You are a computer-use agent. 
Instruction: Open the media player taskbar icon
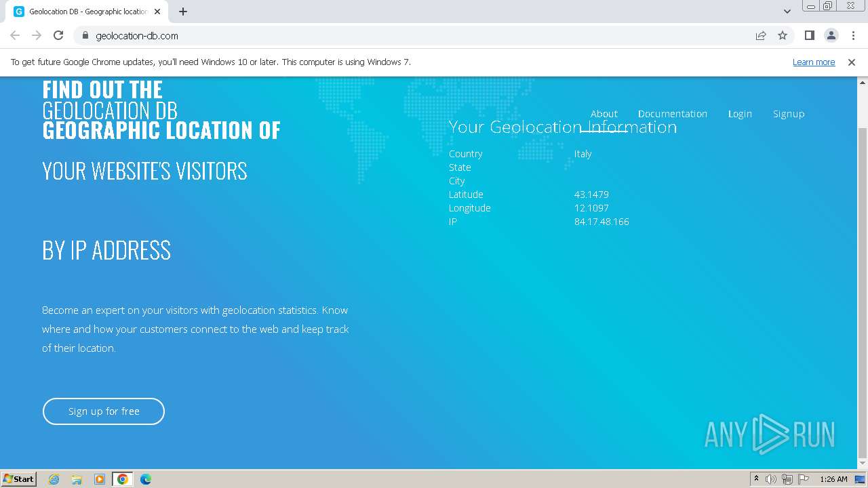100,479
